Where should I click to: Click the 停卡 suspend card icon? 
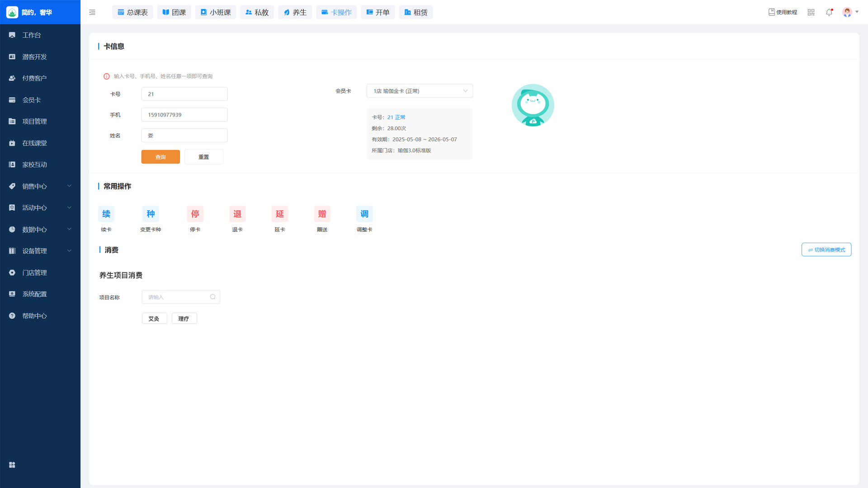click(x=195, y=214)
